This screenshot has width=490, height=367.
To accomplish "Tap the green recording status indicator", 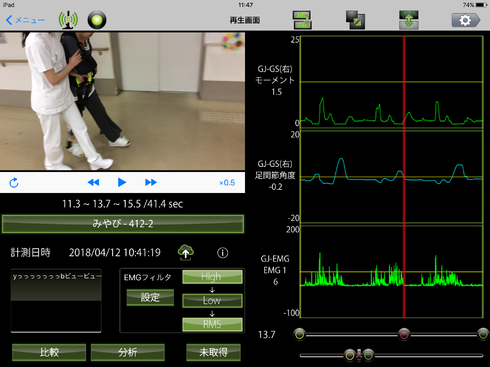I will point(97,20).
